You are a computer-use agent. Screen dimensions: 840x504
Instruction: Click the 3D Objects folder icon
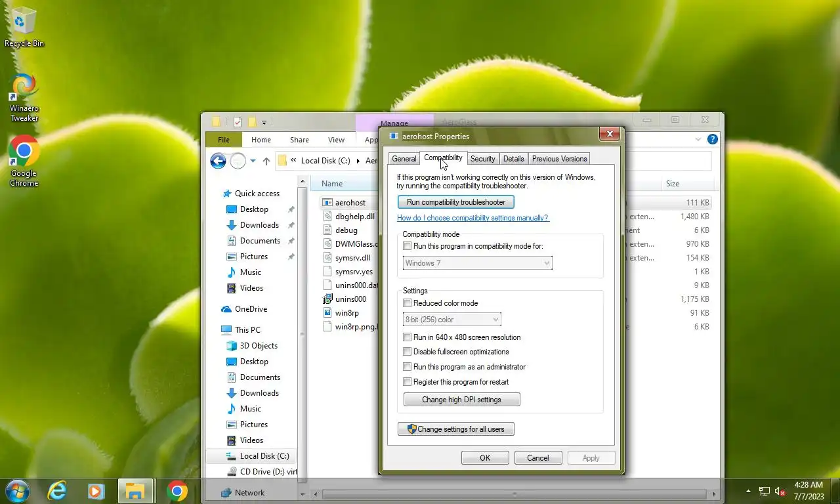click(232, 346)
